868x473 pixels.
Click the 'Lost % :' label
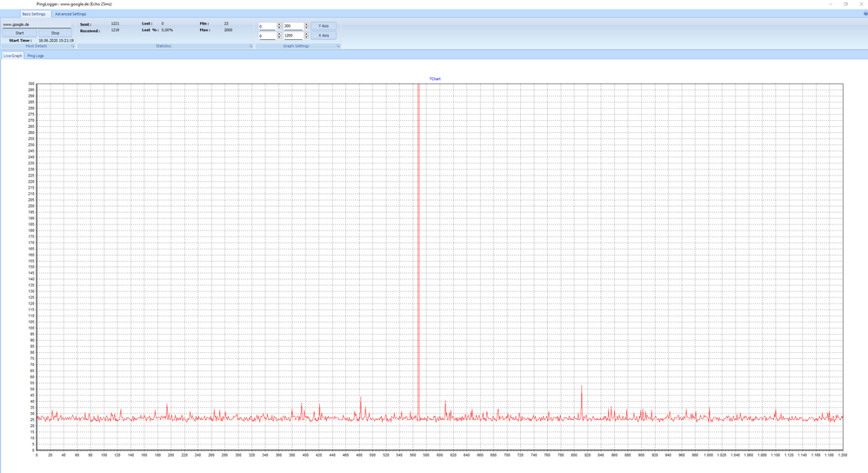(150, 30)
